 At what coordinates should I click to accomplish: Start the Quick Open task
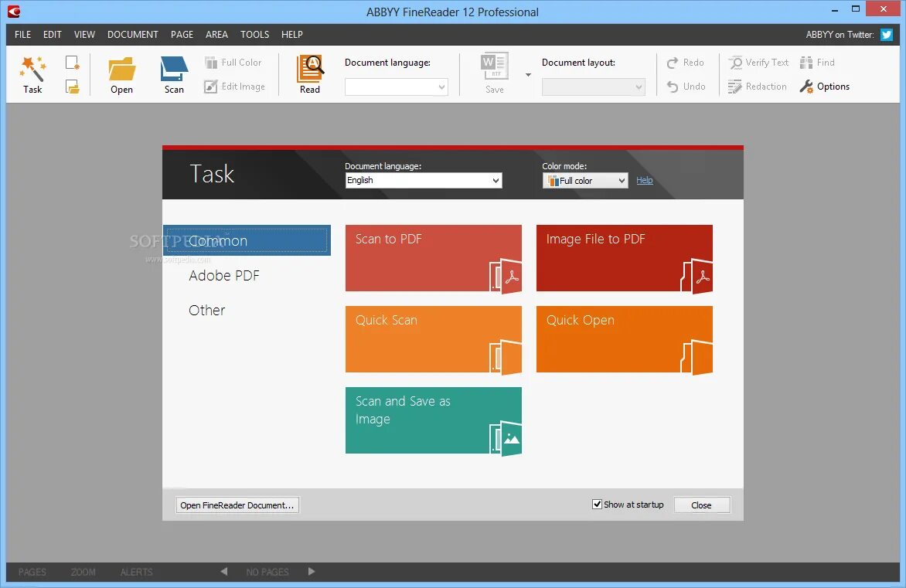click(x=625, y=339)
